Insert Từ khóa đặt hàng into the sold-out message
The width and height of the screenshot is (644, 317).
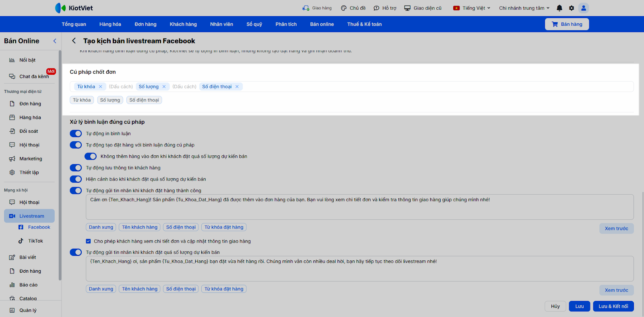pos(224,289)
